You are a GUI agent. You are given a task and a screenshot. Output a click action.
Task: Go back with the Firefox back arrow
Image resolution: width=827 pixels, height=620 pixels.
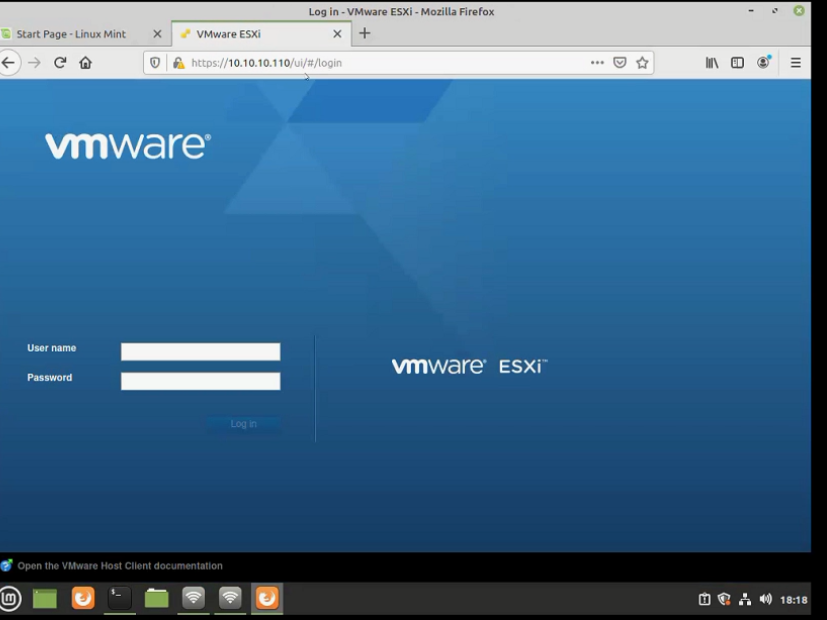[8, 63]
